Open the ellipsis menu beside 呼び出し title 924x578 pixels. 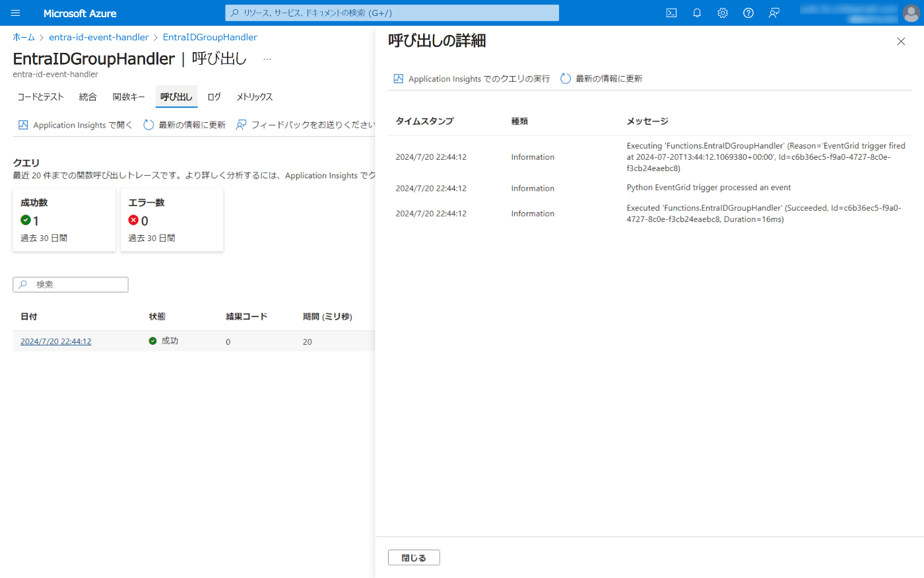[267, 59]
